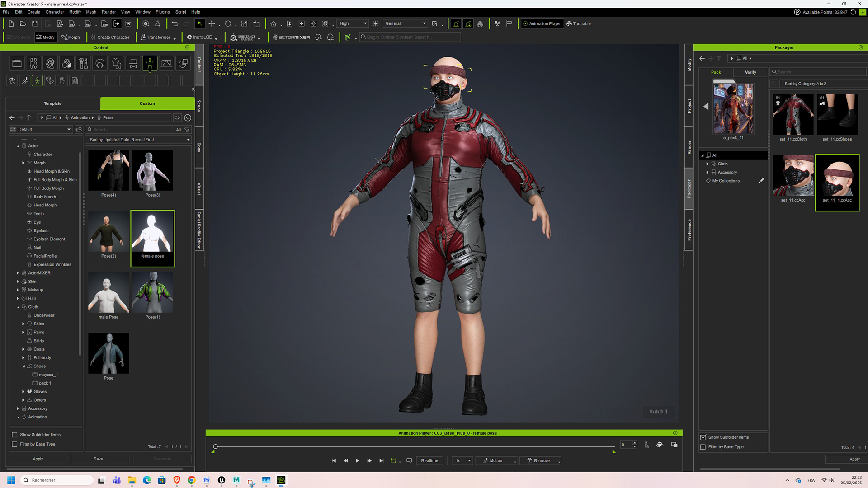Image resolution: width=868 pixels, height=488 pixels.
Task: Jump to the last frame icon
Action: [x=381, y=460]
